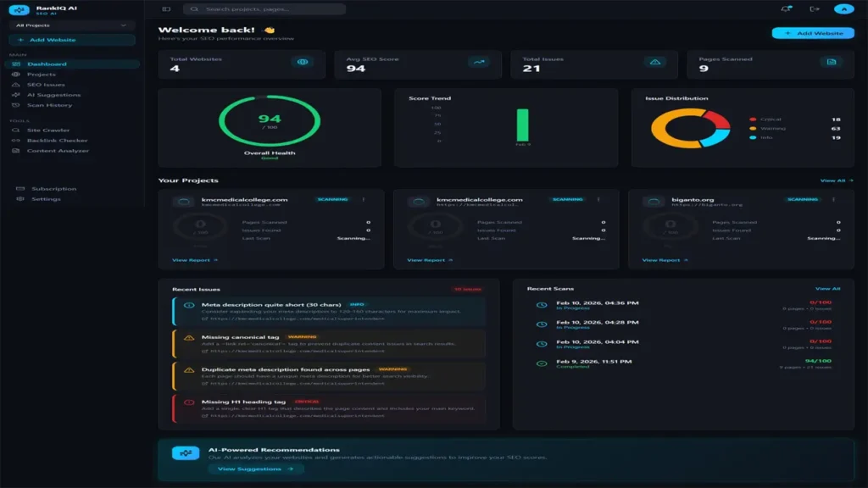Open the three-dot menu on the biganto.org card
This screenshot has width=868, height=488.
(833, 200)
